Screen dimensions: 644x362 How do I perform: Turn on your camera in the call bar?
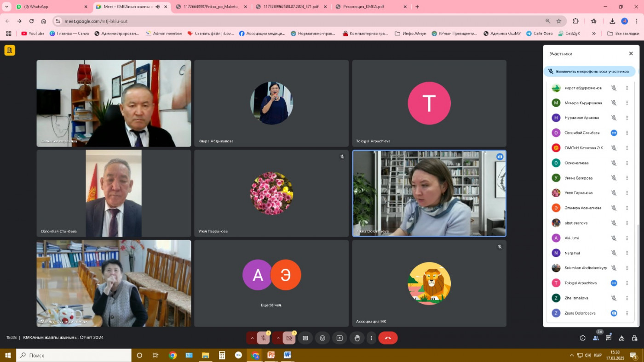pos(289,338)
